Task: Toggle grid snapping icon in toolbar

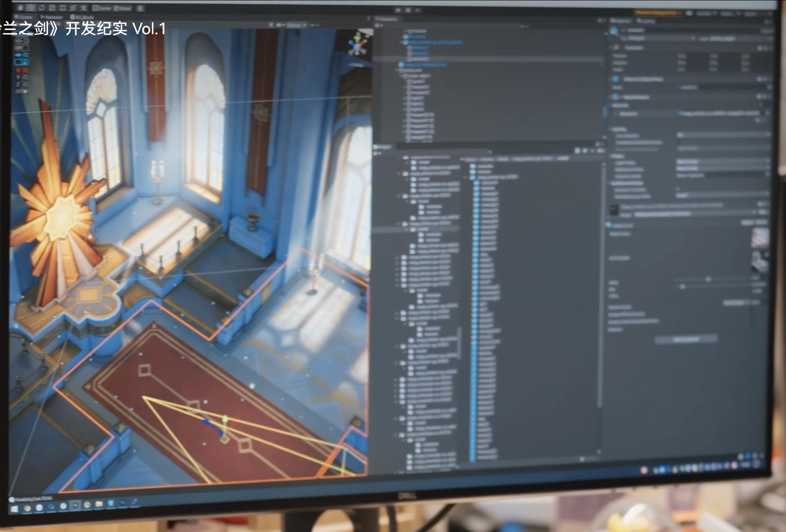Action: point(140,8)
